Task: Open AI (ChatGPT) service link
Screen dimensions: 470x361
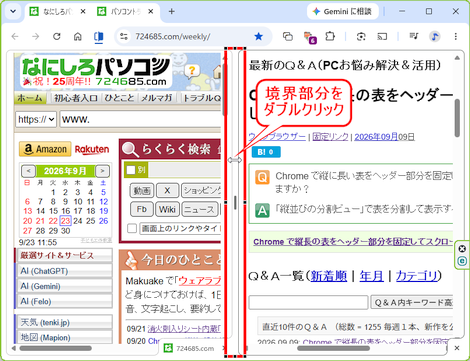Action: click(65, 271)
